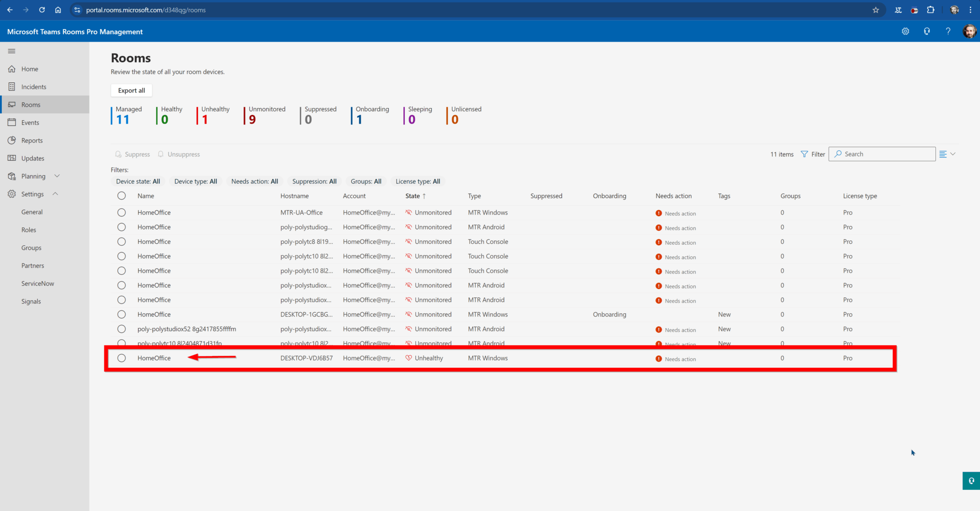Click the Export all button
The width and height of the screenshot is (980, 511).
[x=131, y=90]
